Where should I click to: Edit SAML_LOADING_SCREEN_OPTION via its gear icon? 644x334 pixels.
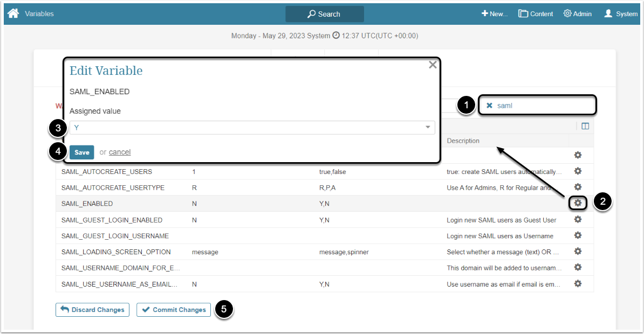[578, 252]
